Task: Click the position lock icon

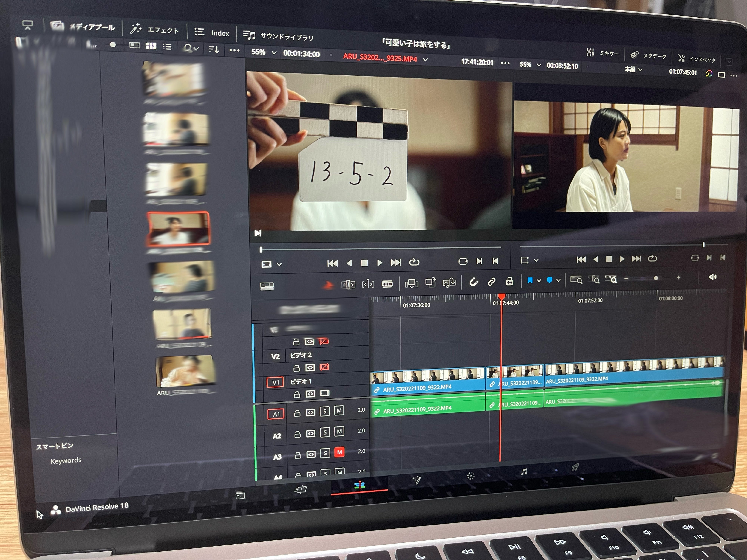Action: (510, 281)
